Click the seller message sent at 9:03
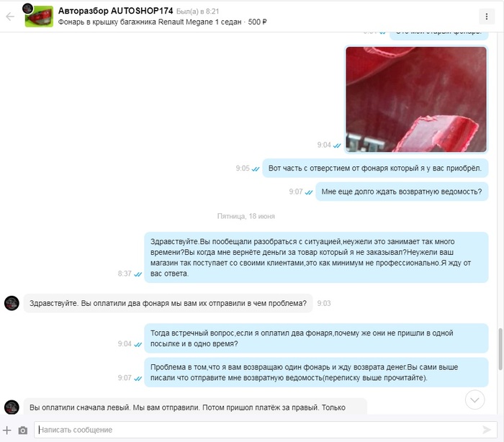Screen dimensions: 504x442 click(x=168, y=303)
